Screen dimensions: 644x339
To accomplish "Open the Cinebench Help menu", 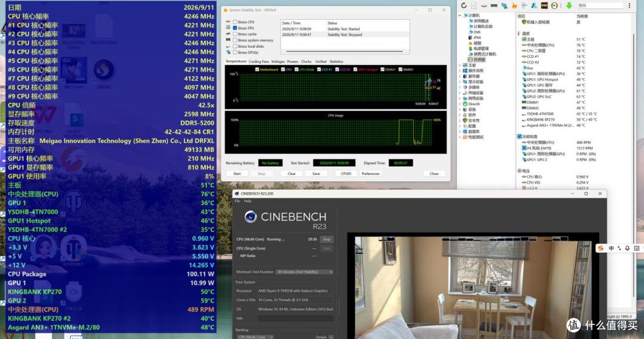I will point(247,201).
